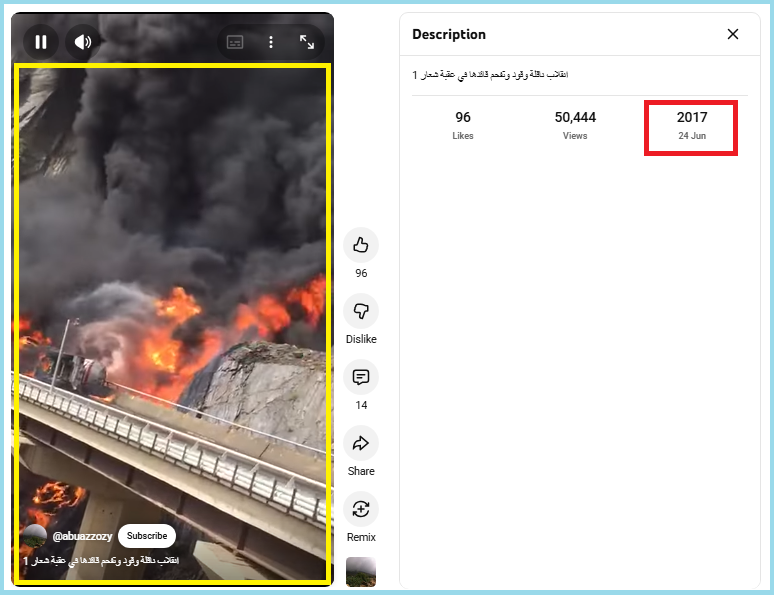Pause the playing Shorts video
774x595 pixels.
[41, 42]
